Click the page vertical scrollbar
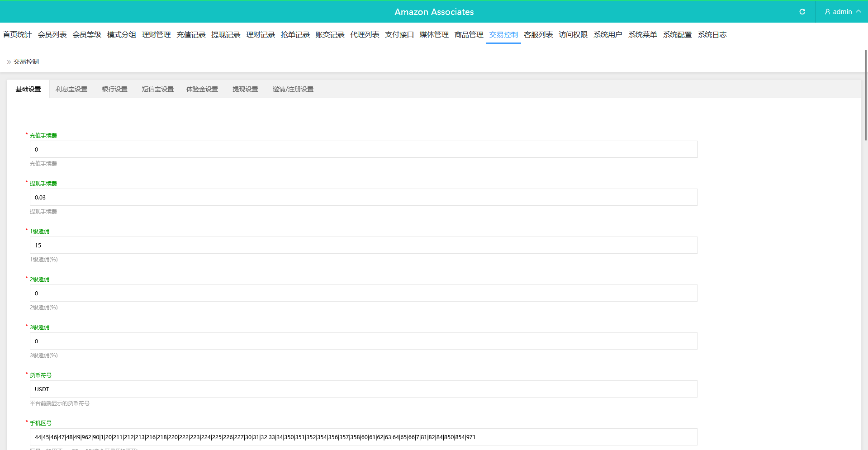 point(866,95)
